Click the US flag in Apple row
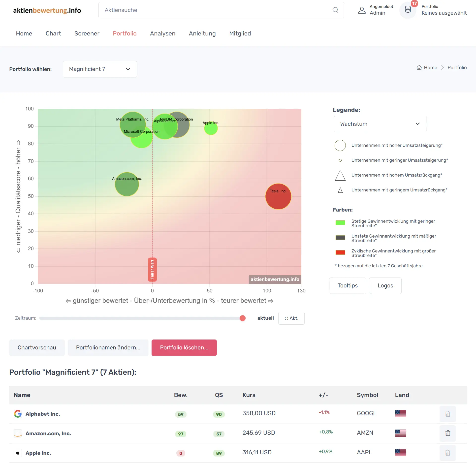The height and width of the screenshot is (463, 476). pos(401,453)
